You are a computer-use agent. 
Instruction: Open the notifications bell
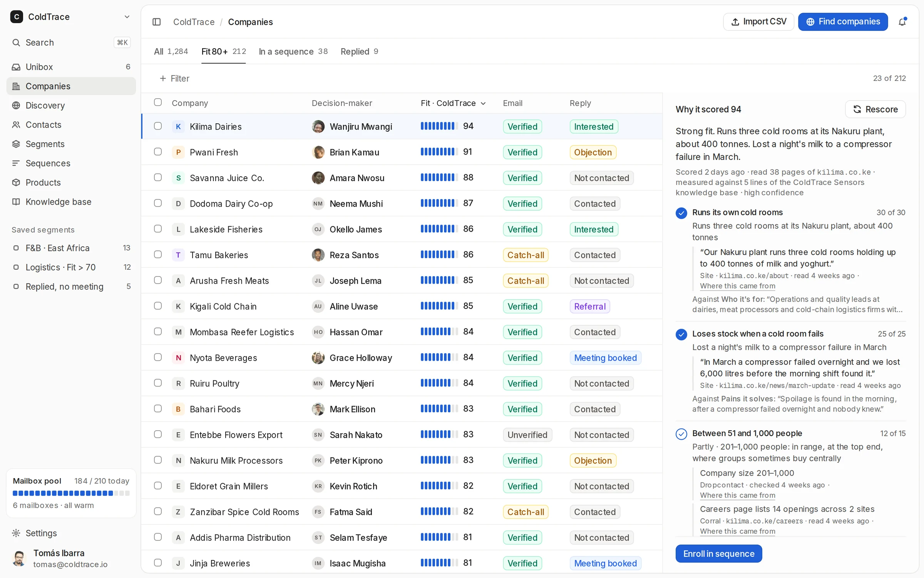[902, 22]
